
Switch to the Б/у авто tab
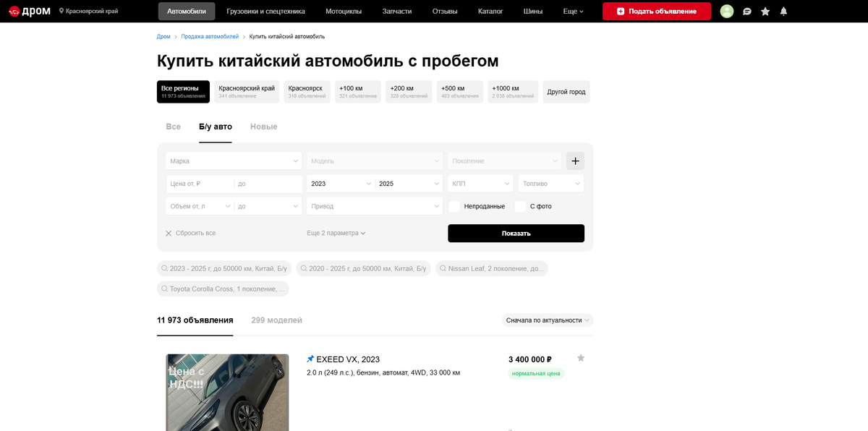(216, 127)
